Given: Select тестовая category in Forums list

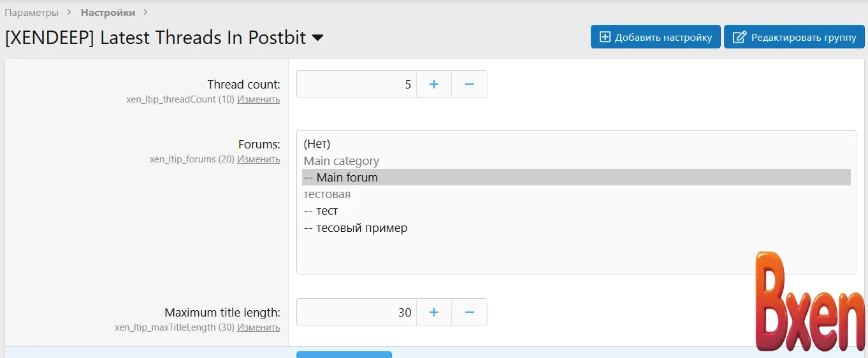Looking at the screenshot, I should (x=327, y=194).
